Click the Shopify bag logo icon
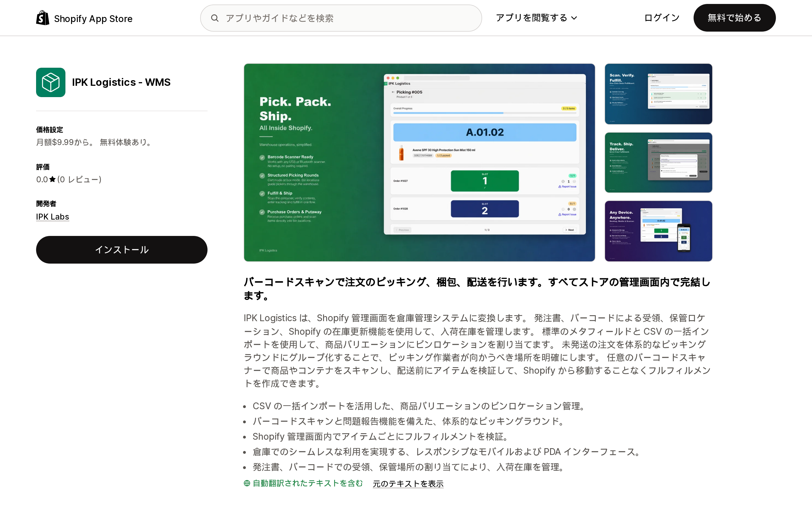The width and height of the screenshot is (812, 508). [43, 18]
